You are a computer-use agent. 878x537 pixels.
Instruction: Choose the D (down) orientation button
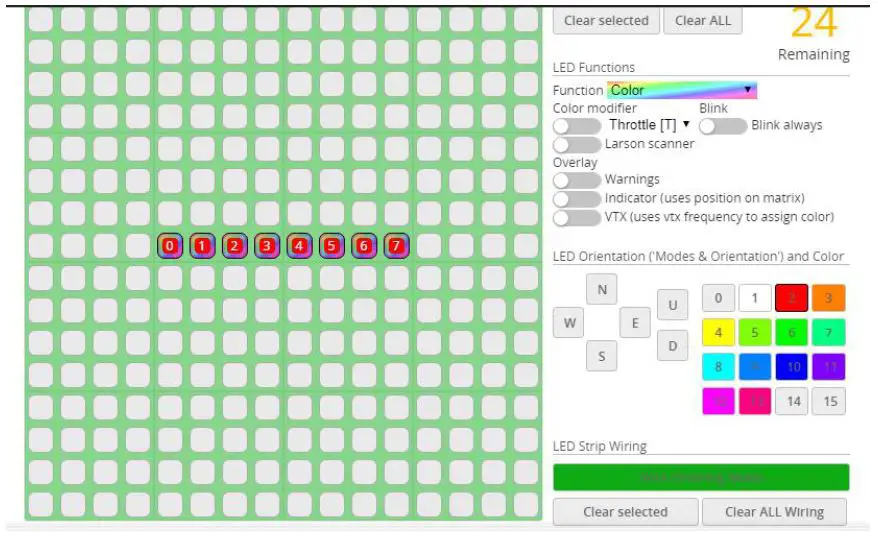[672, 345]
